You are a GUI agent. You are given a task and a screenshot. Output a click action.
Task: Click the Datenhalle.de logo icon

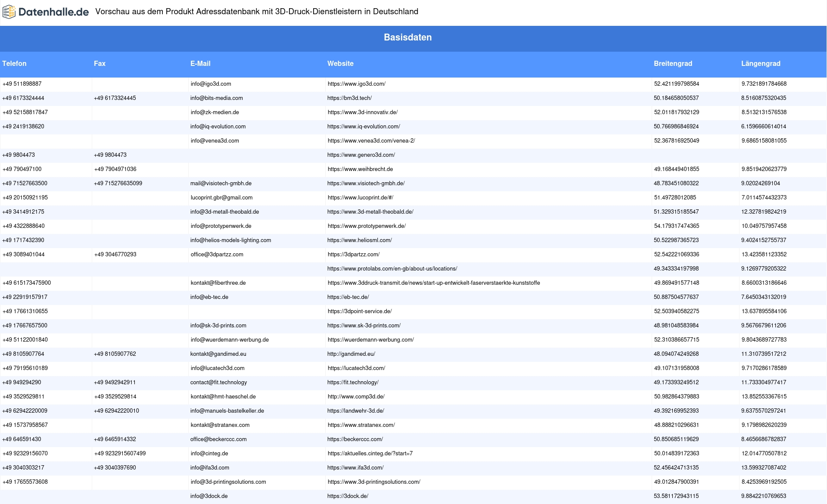(x=9, y=12)
